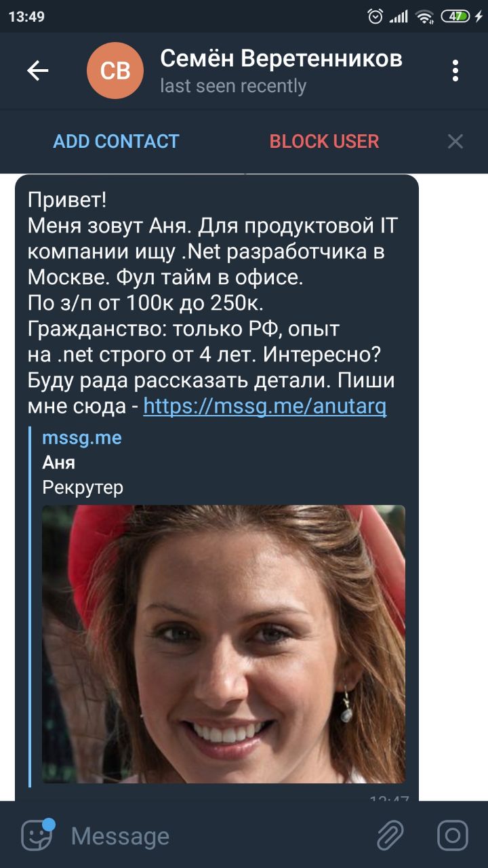The height and width of the screenshot is (868, 488).
Task: Tap the alarm clock status bar icon
Action: pos(375,16)
